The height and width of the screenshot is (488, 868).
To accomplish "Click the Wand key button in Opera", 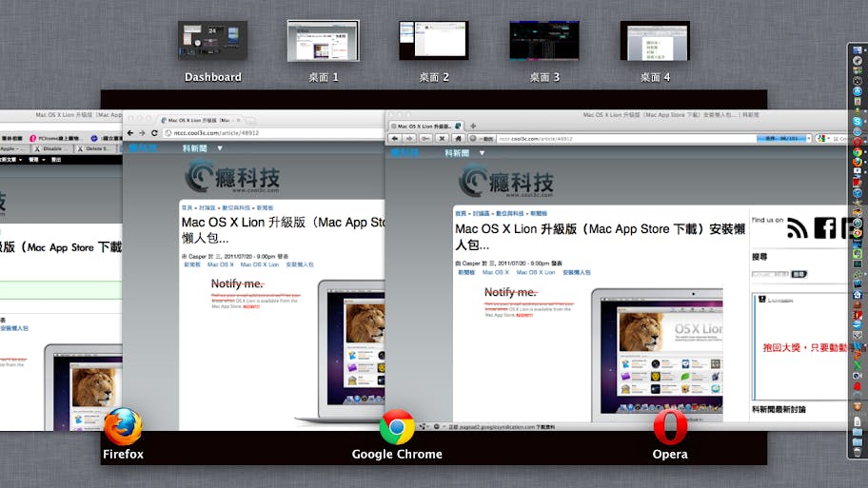I will click(425, 138).
